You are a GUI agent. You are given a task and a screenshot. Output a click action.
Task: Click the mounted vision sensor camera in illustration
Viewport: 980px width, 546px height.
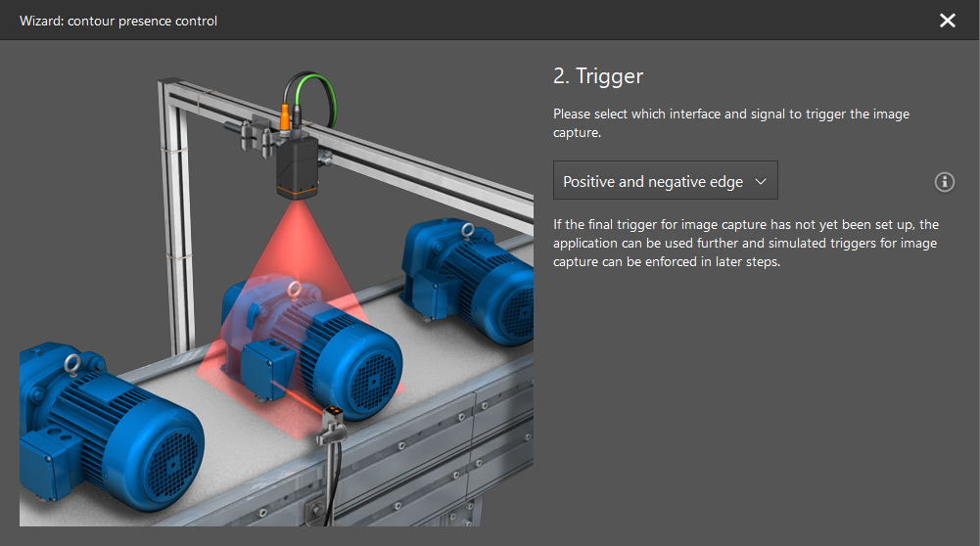click(x=297, y=166)
